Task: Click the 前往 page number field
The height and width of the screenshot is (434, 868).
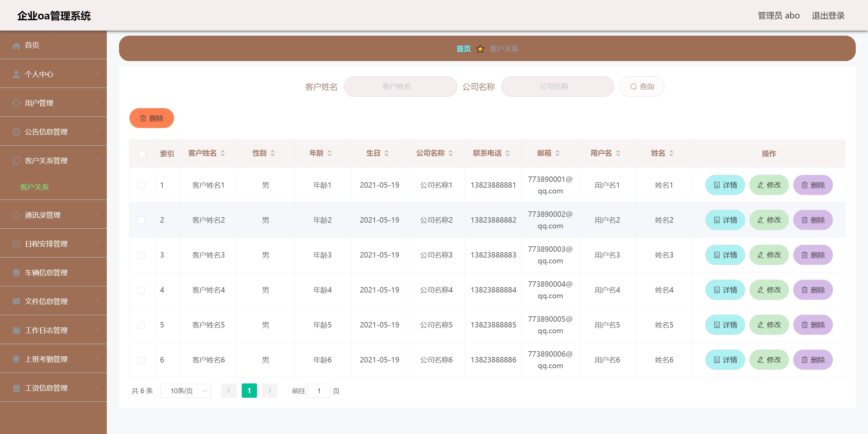Action: click(x=319, y=391)
